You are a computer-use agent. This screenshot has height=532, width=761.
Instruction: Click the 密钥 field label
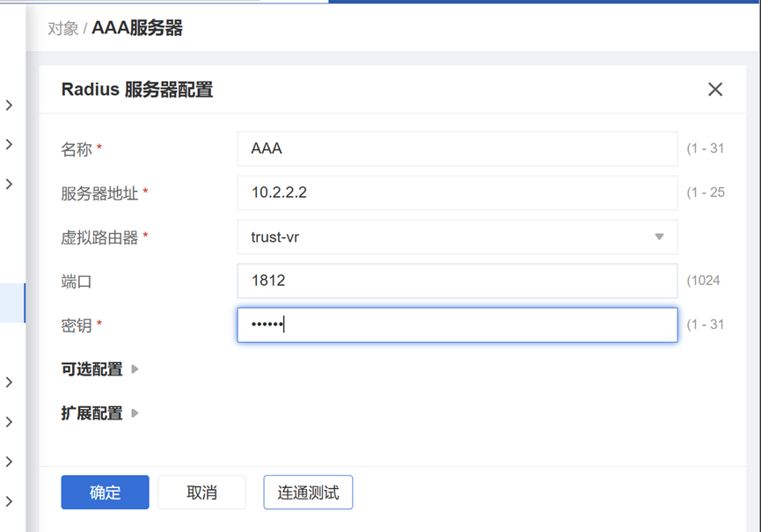coord(77,325)
